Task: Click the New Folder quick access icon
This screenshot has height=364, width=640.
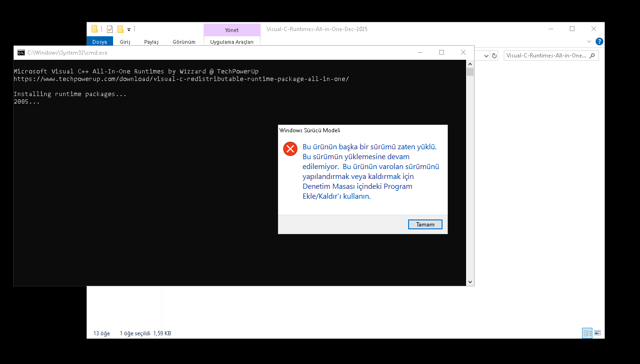Action: (x=120, y=29)
